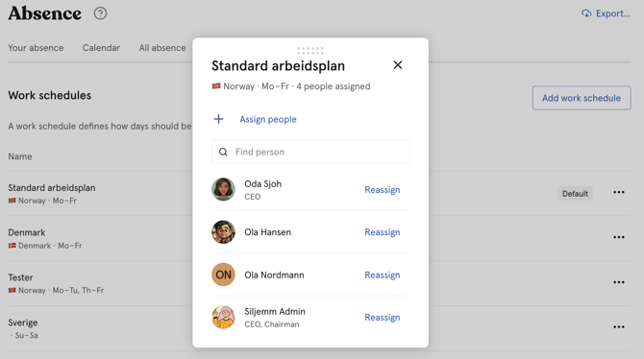644x359 pixels.
Task: Click the search magnifier icon in Find person
Action: tap(223, 153)
